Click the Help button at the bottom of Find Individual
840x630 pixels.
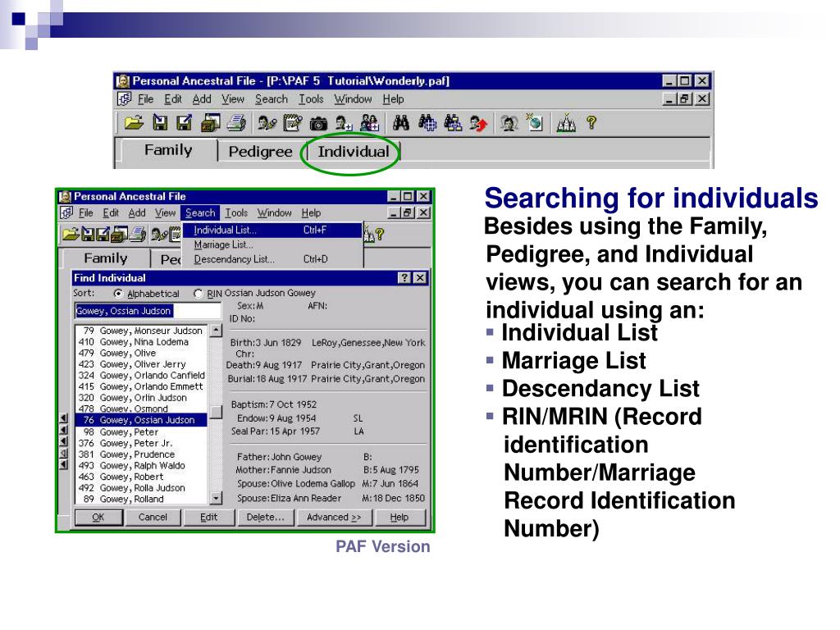coord(399,517)
